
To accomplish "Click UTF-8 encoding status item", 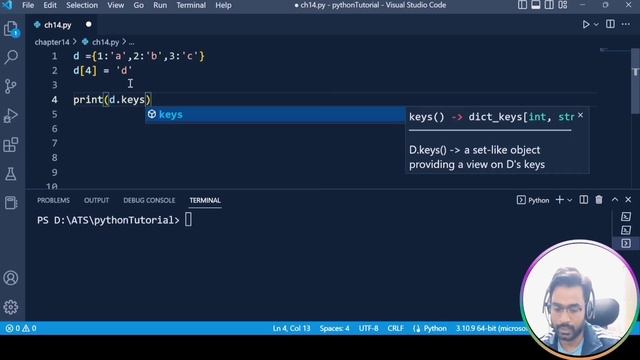I will [x=369, y=328].
